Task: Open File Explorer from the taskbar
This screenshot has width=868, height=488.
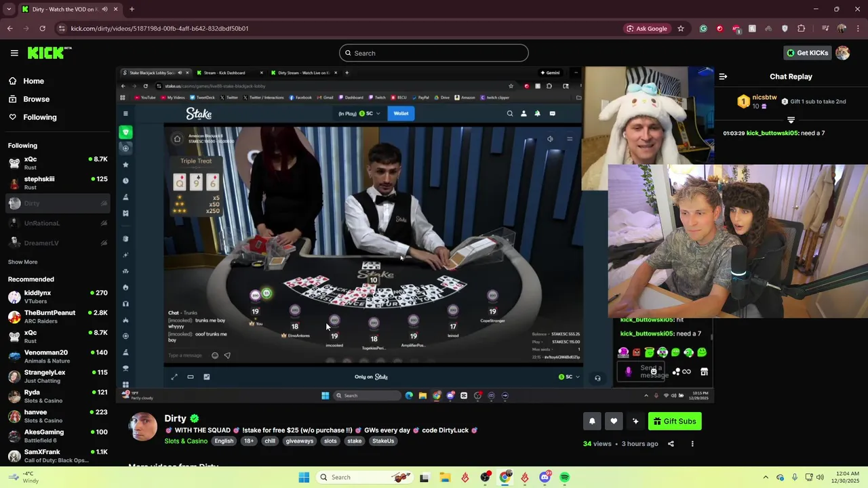Action: pos(445,477)
